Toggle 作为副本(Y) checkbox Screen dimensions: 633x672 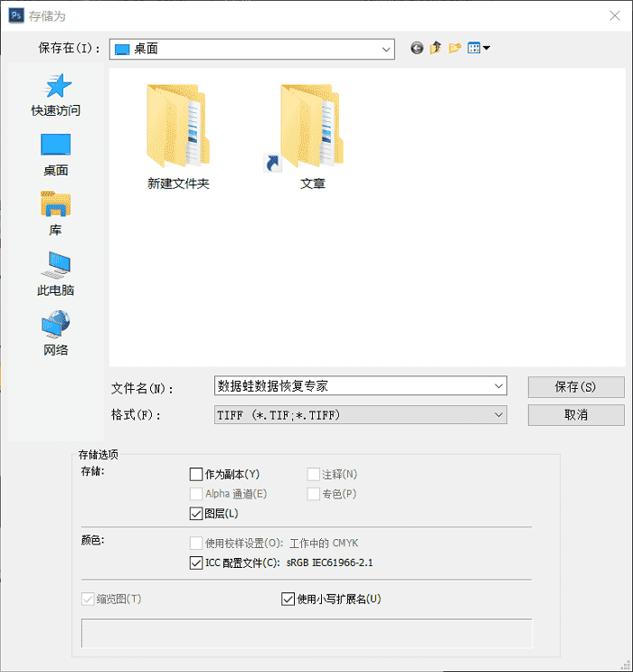pyautogui.click(x=196, y=475)
